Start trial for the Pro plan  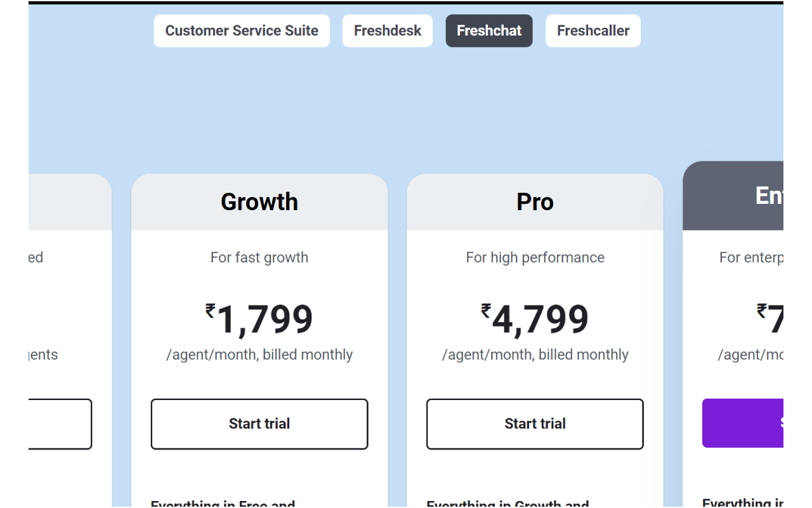point(535,424)
